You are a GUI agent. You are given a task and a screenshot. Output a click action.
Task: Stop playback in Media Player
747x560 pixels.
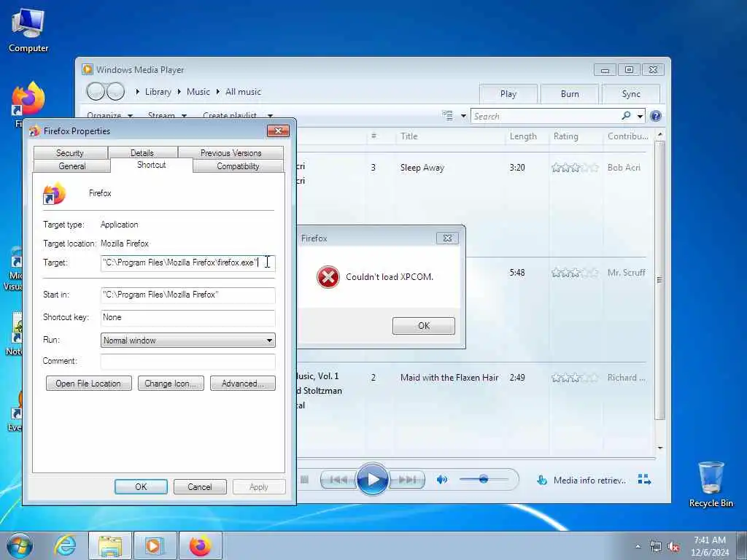[x=304, y=480]
